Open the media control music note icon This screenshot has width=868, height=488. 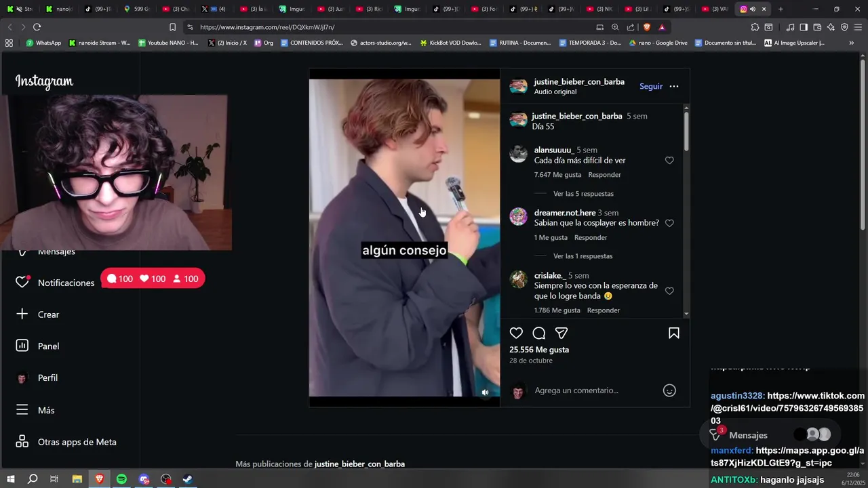pos(790,27)
